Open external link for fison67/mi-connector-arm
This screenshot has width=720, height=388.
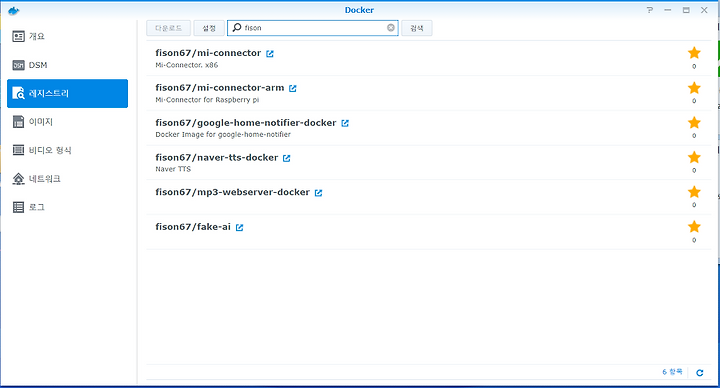pos(292,89)
